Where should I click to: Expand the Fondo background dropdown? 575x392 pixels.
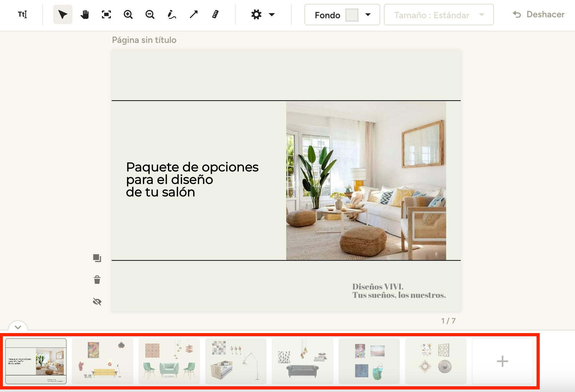click(x=368, y=15)
